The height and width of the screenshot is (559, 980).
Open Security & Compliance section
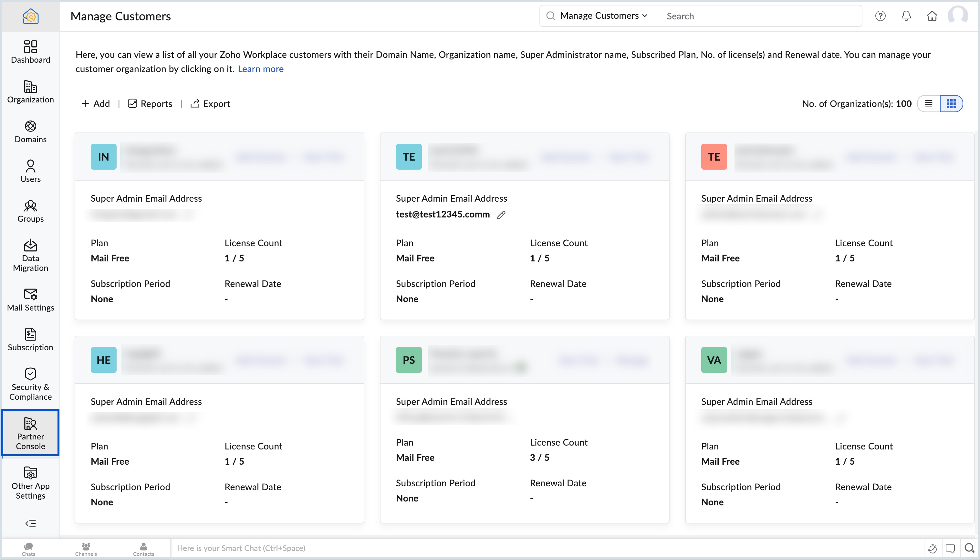30,384
